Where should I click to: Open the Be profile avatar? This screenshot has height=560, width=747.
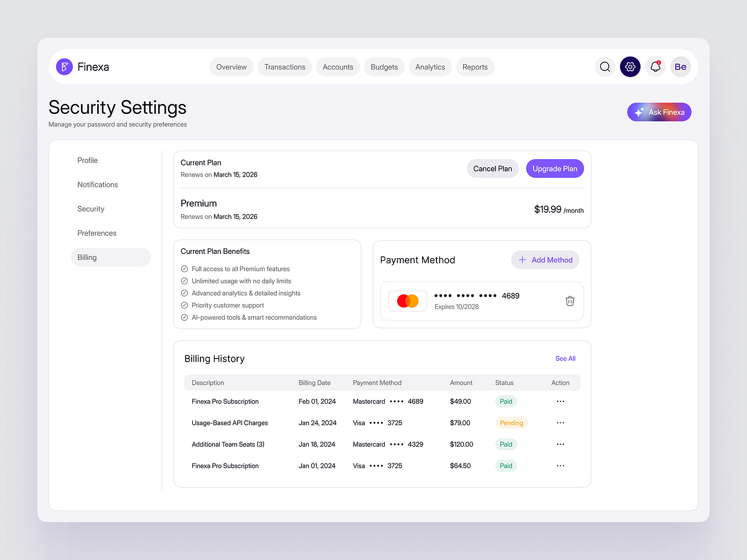coord(680,67)
